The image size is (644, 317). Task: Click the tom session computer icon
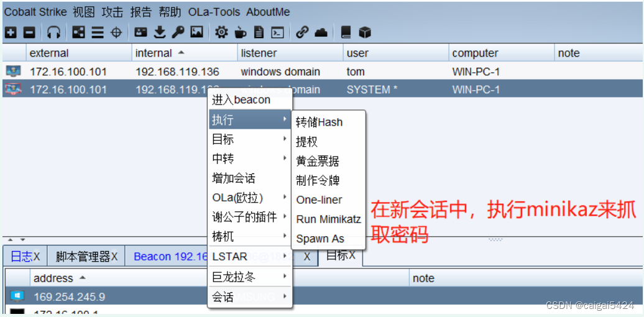[13, 71]
